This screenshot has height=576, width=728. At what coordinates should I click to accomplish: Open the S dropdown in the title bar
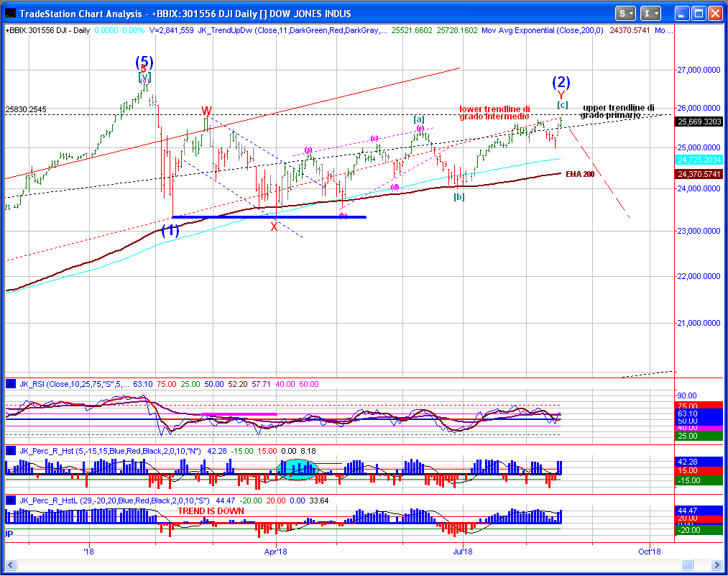click(625, 14)
